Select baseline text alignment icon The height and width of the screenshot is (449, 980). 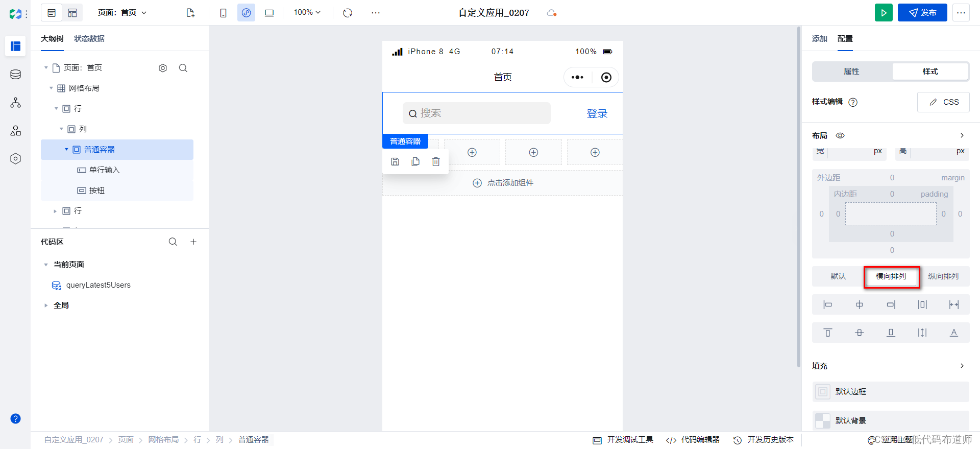pyautogui.click(x=954, y=333)
